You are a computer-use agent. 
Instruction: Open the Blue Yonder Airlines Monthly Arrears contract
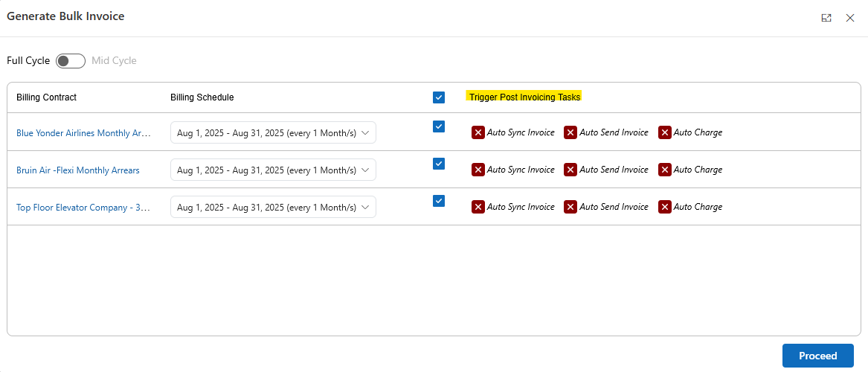point(83,133)
